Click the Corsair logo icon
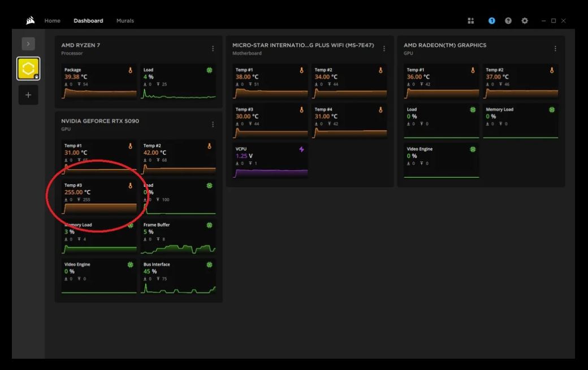The image size is (588, 370). [x=31, y=20]
